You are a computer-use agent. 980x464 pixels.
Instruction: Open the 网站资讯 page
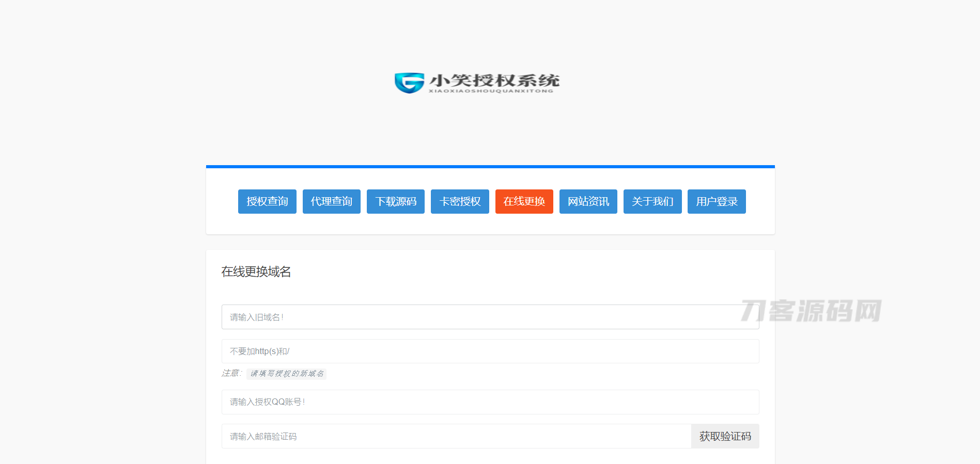click(x=588, y=201)
